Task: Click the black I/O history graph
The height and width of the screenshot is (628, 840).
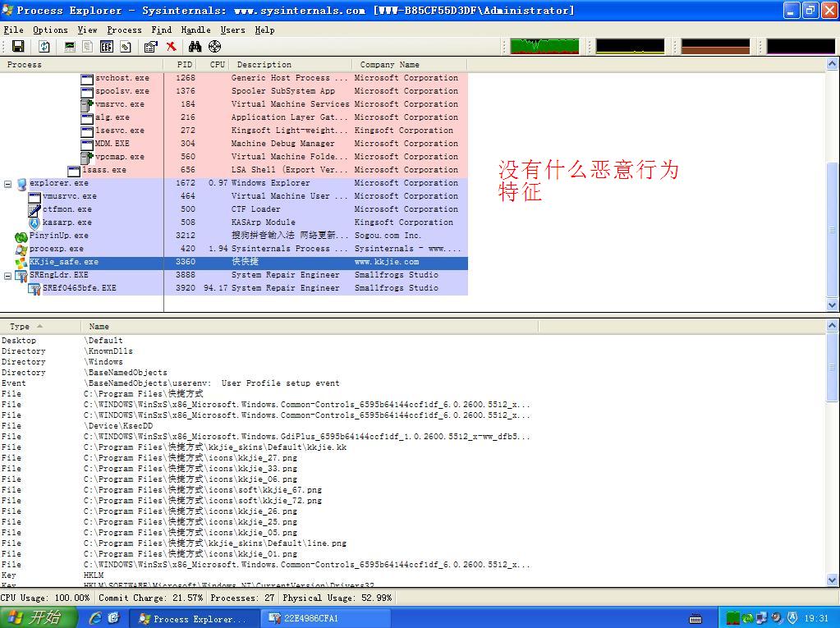Action: point(801,47)
